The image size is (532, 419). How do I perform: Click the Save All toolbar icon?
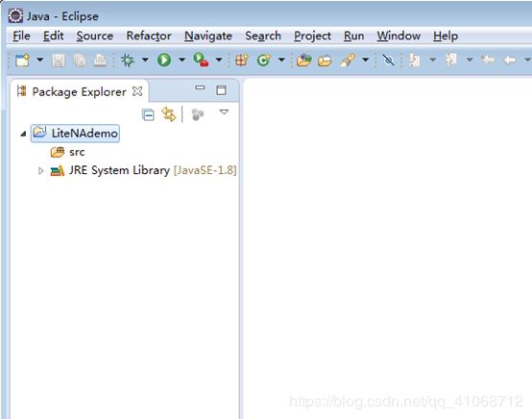click(80, 61)
